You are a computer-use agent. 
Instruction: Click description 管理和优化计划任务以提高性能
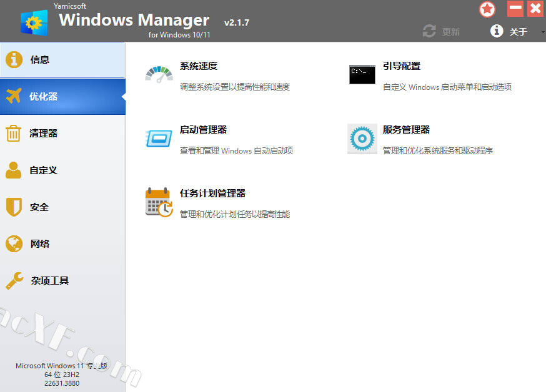[x=235, y=214]
